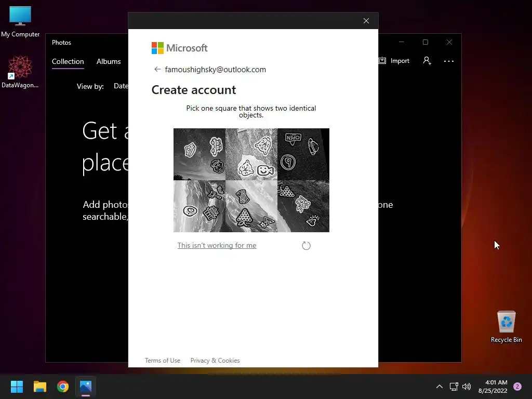Refresh the captcha puzzle
The width and height of the screenshot is (532, 399).
click(306, 246)
